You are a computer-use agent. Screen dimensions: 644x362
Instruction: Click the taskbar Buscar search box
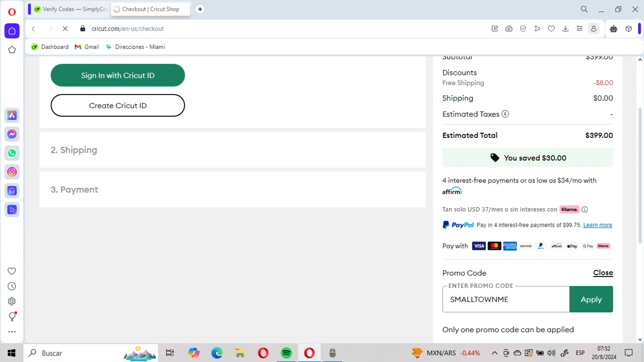[91, 353]
